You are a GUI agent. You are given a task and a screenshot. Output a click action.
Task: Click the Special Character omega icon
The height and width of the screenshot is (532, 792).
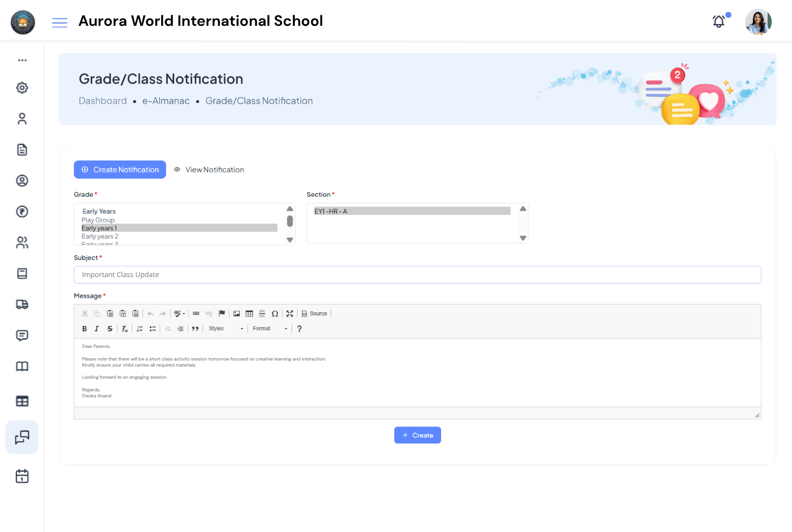tap(275, 313)
